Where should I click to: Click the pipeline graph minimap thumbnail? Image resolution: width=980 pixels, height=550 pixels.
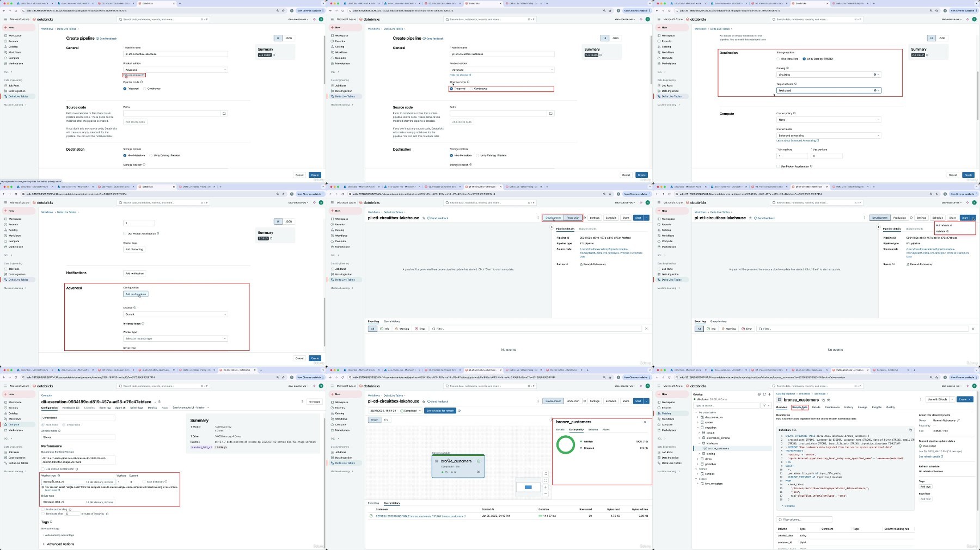click(x=528, y=487)
